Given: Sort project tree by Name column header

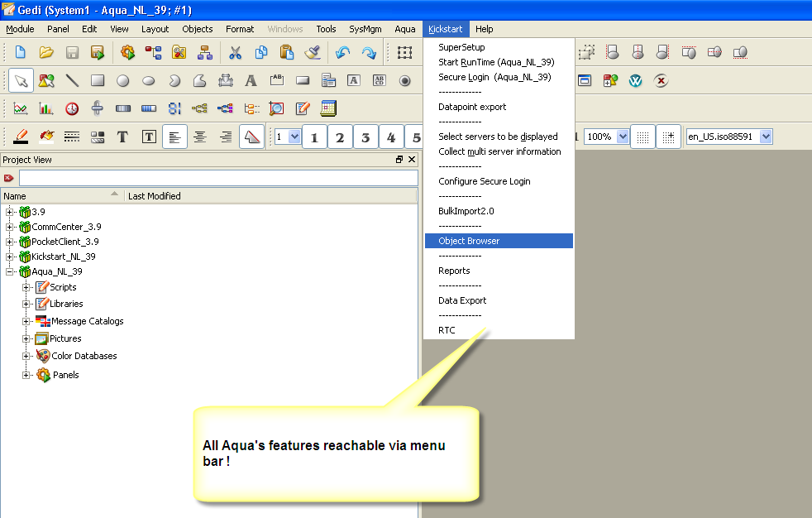Looking at the screenshot, I should click(62, 196).
